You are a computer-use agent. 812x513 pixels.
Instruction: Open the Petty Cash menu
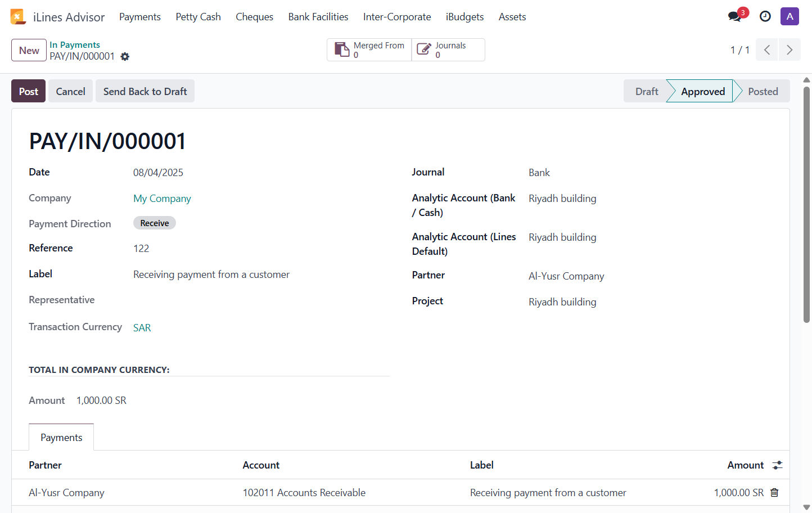pyautogui.click(x=198, y=17)
